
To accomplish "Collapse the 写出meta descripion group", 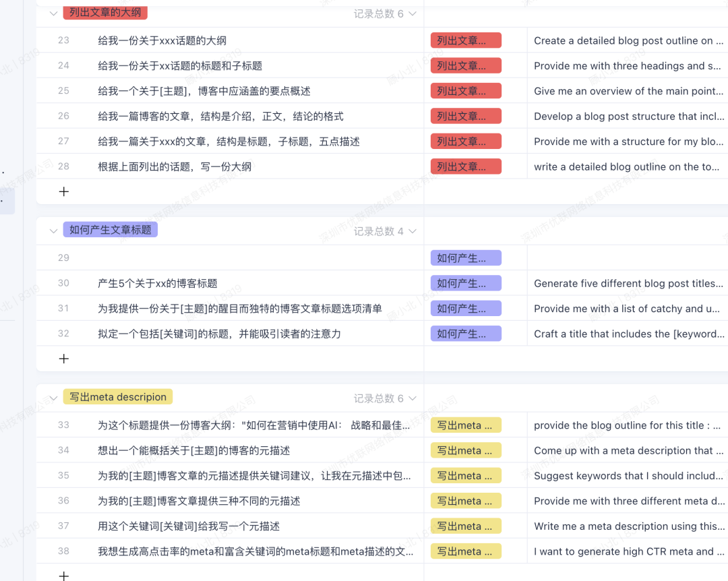I will pyautogui.click(x=54, y=398).
